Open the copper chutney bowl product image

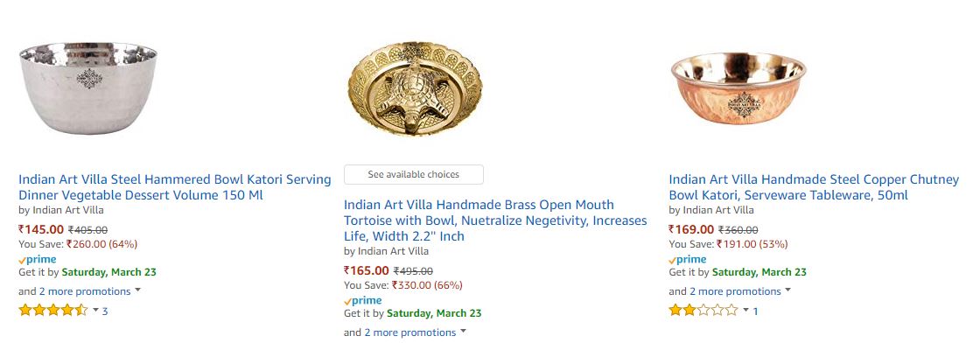coord(738,88)
